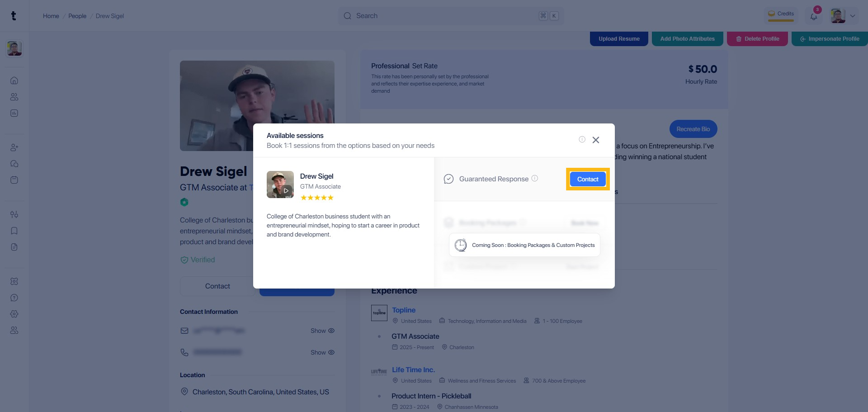Click the "$ 50.0" hourly rate value
The height and width of the screenshot is (412, 868).
click(703, 69)
